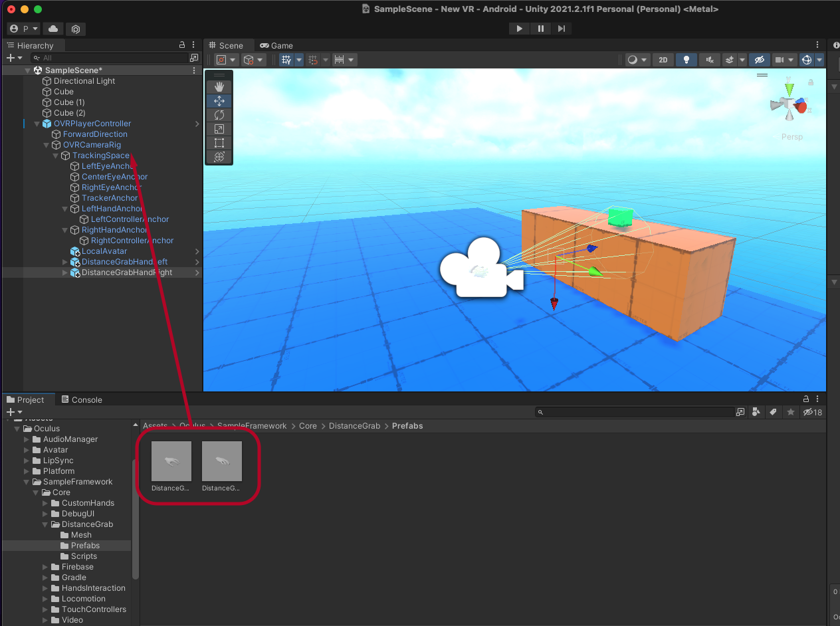Click grid snapping icon with red magnet
This screenshot has height=626, width=840.
(313, 60)
